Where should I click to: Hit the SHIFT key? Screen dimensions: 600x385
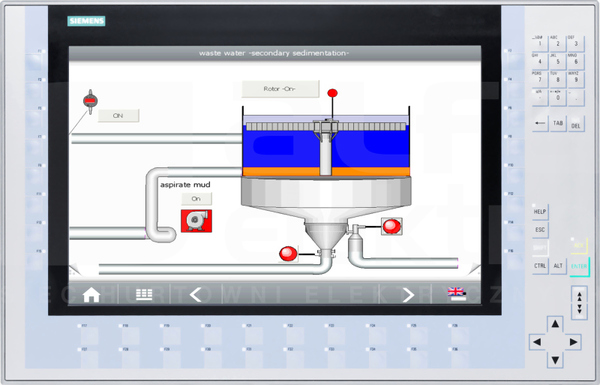[x=540, y=248]
